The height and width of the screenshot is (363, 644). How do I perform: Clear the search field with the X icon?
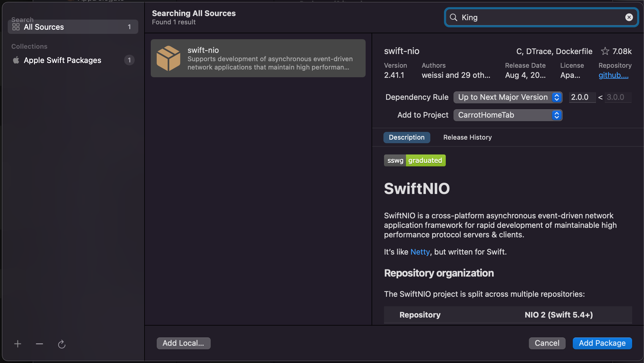click(629, 17)
